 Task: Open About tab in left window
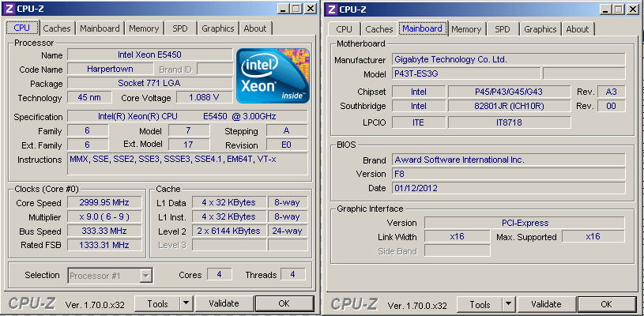tap(255, 28)
